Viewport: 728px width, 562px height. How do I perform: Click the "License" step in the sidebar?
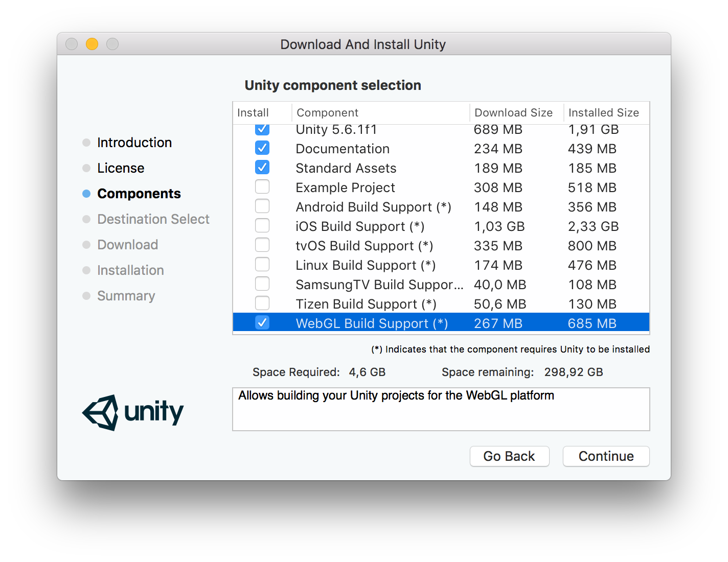[x=121, y=168]
